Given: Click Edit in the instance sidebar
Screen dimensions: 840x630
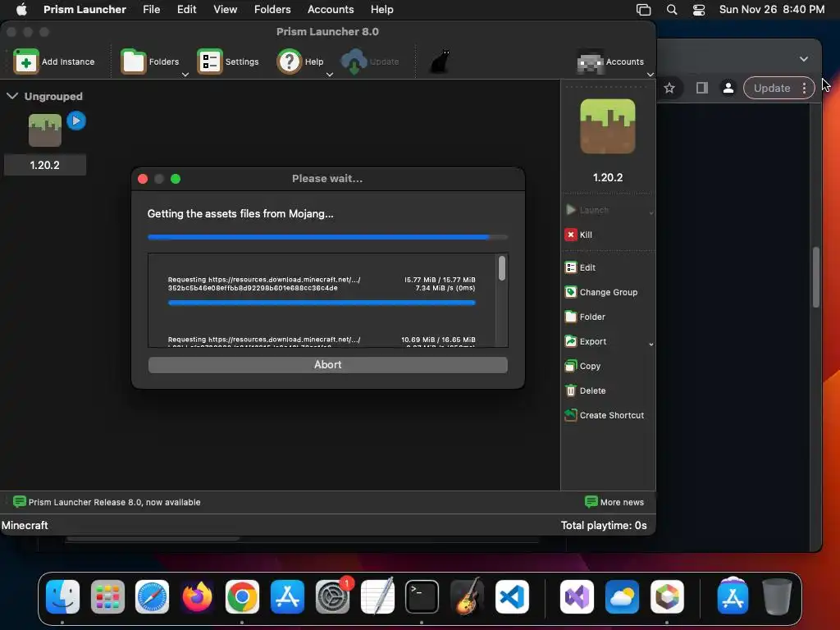Looking at the screenshot, I should click(580, 267).
